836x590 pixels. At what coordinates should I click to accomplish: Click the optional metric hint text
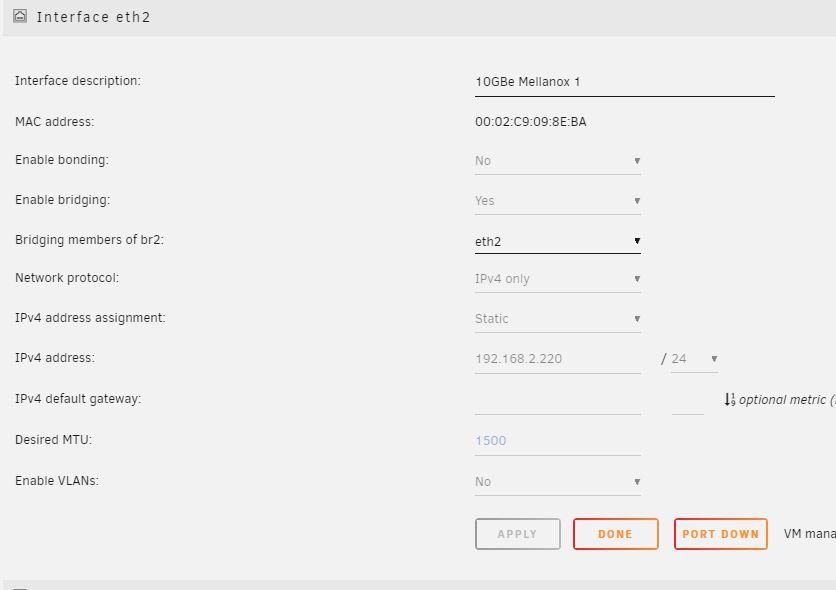[x=786, y=400]
